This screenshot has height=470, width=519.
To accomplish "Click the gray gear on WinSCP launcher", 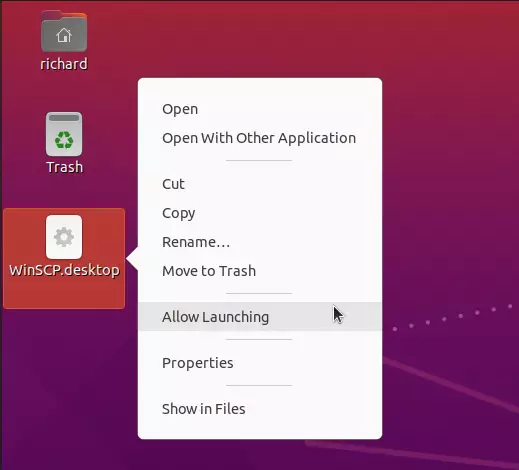I will (x=64, y=237).
